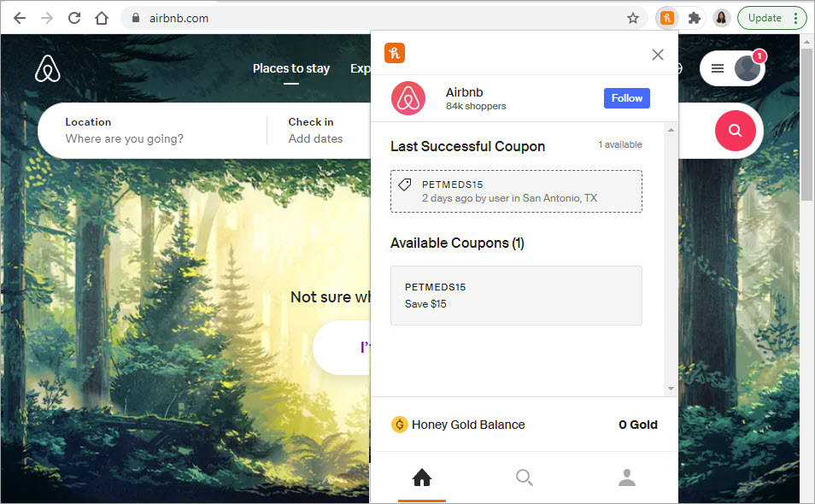Click the red Airbnb search button
Viewport: 815px width, 504px height.
coord(735,131)
